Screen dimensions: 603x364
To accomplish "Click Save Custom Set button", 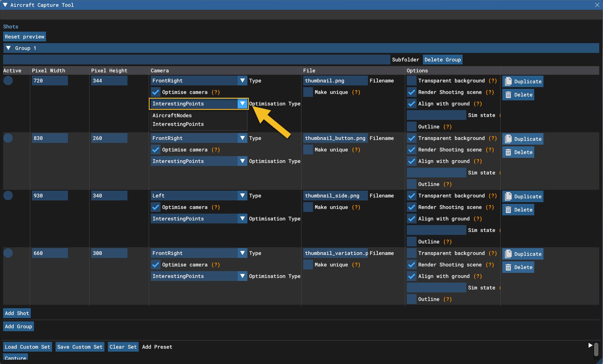I will pos(80,347).
